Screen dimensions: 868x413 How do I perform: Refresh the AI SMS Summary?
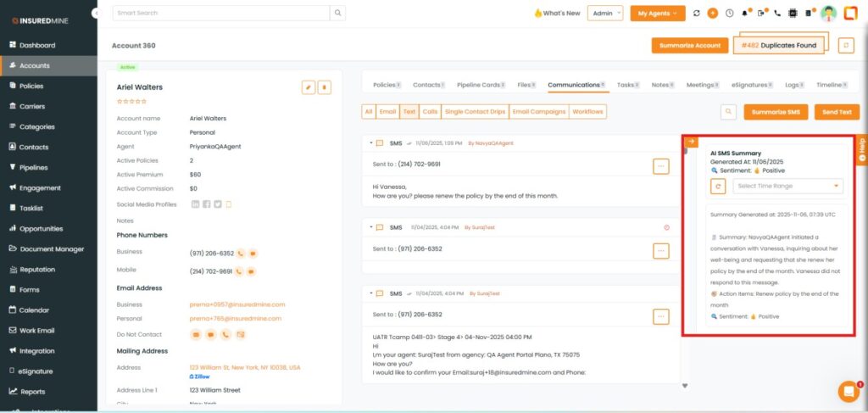[x=718, y=186]
